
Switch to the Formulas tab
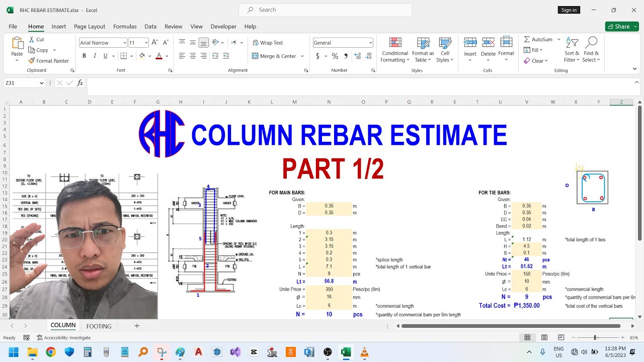(x=125, y=27)
